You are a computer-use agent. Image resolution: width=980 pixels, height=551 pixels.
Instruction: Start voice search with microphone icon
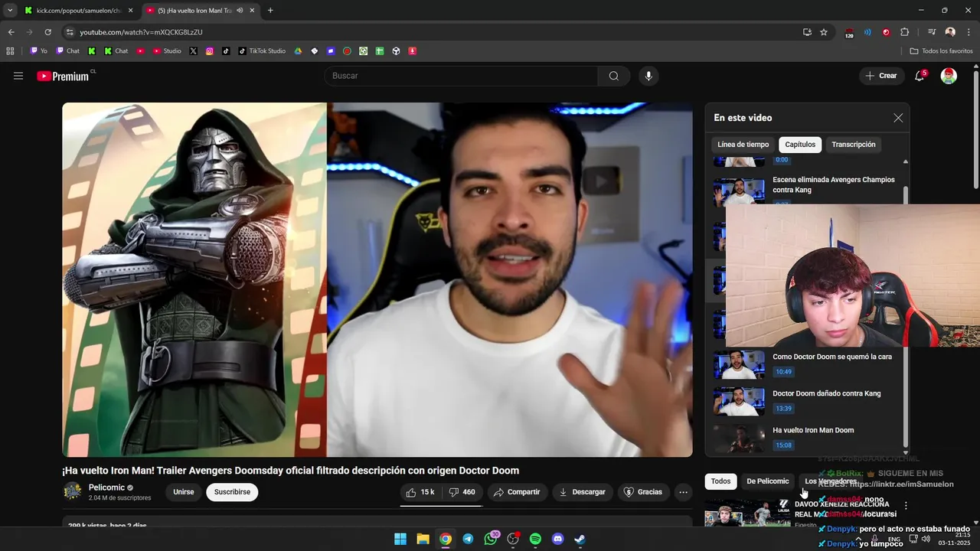coord(648,76)
